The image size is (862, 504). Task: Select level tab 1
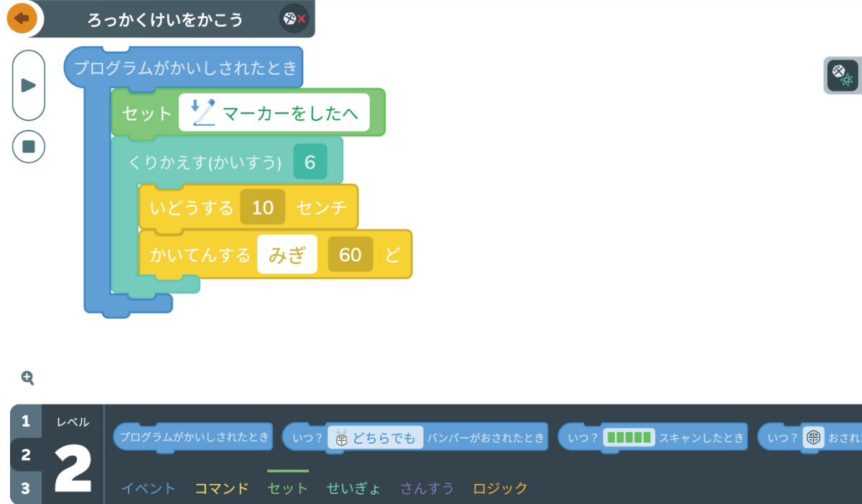point(26,419)
